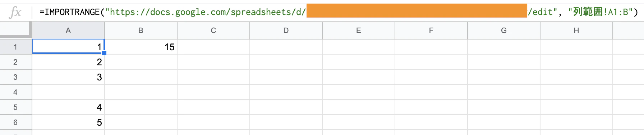
Task: Select column A header
Action: click(x=68, y=31)
